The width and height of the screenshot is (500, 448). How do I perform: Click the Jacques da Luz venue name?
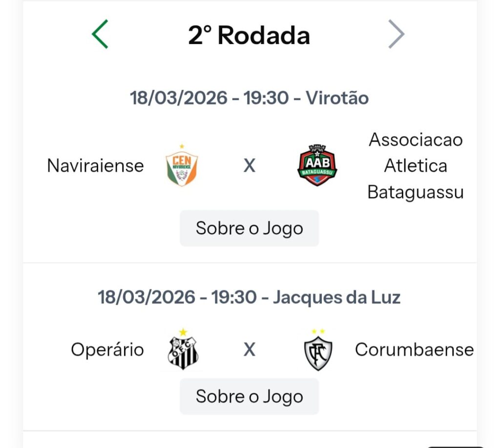(x=336, y=297)
